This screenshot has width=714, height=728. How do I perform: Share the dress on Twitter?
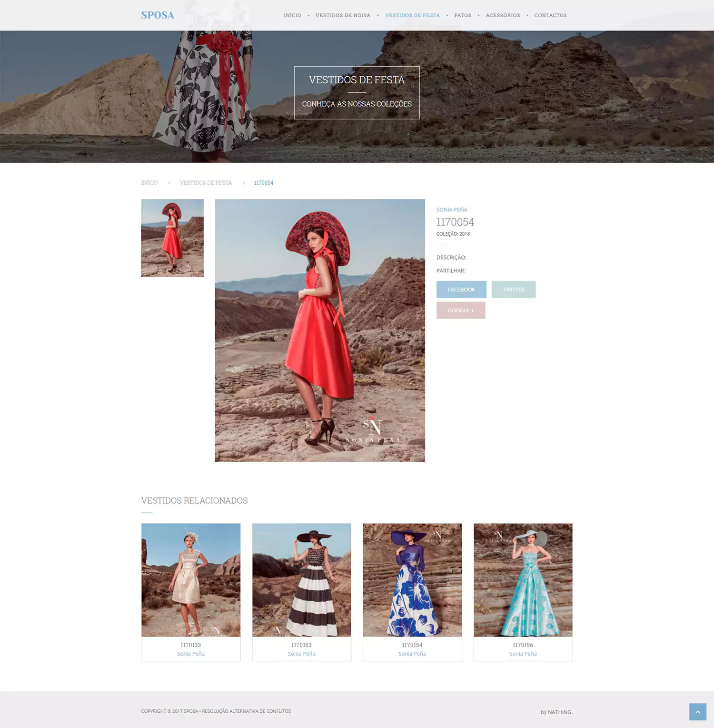(513, 289)
